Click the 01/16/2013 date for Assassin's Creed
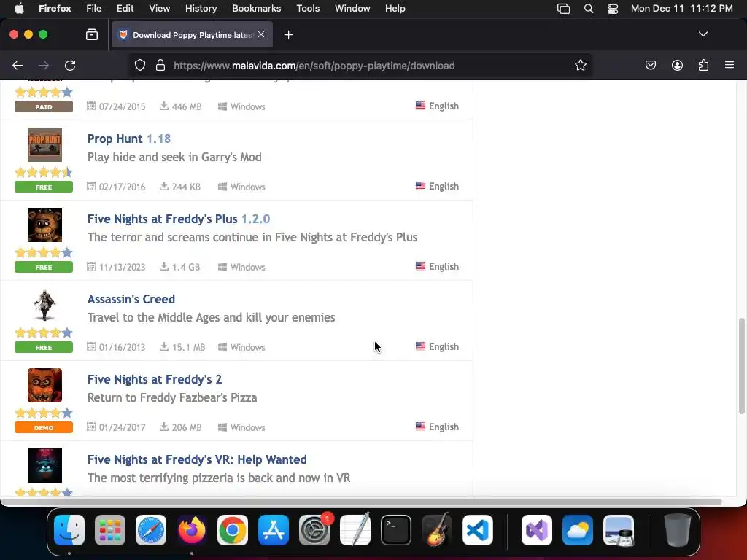 coord(122,347)
